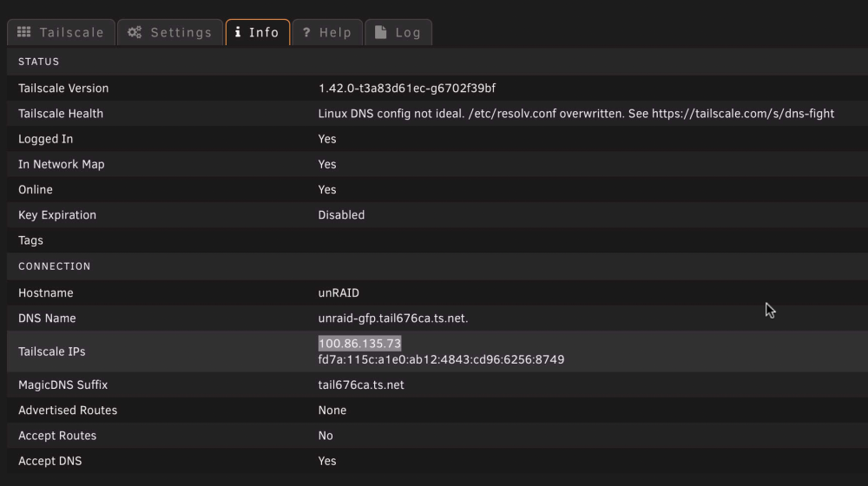The height and width of the screenshot is (486, 868).
Task: Click the Advertised Routes label
Action: click(x=68, y=410)
